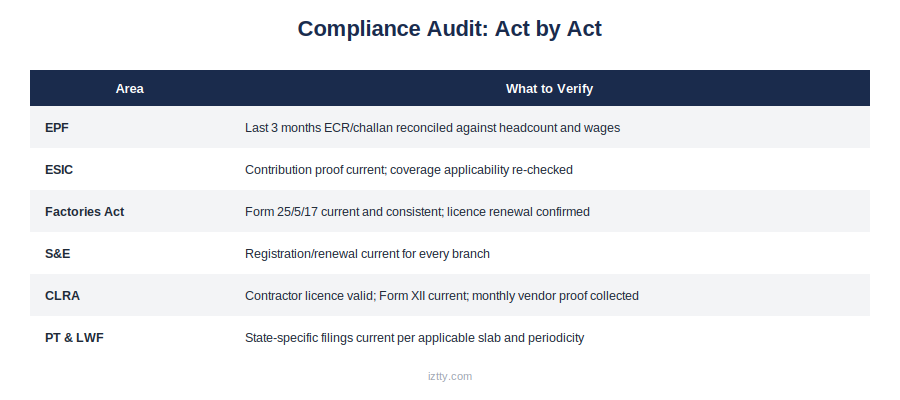Click the PT & LWF row label
The height and width of the screenshot is (400, 900).
[74, 337]
